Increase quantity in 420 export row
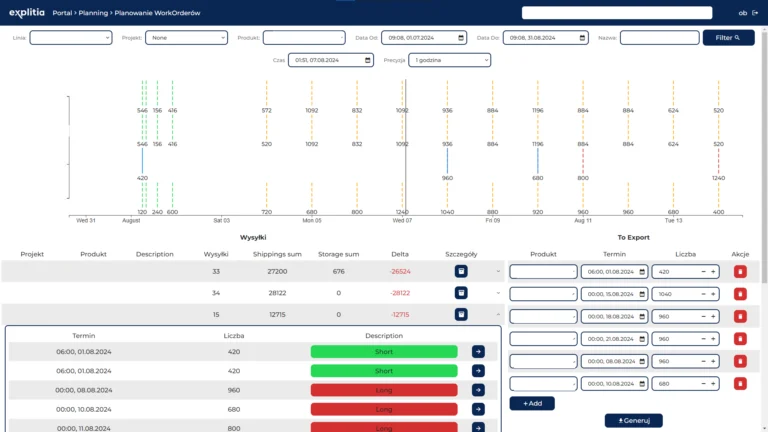This screenshot has width=768, height=432. pyautogui.click(x=713, y=272)
